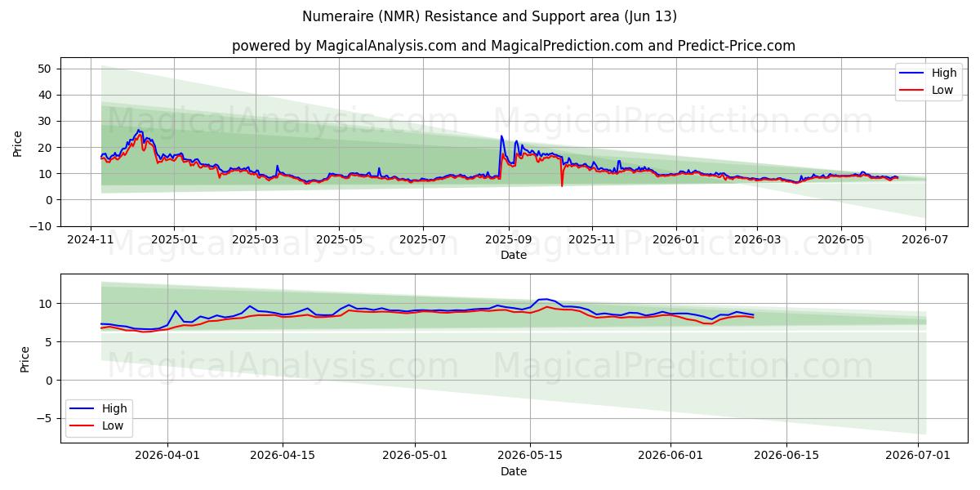Click the chart title 'Numeraire (NMR) Resistance and Support area (Jun 13)'
This screenshot has width=980, height=490.
click(x=489, y=16)
